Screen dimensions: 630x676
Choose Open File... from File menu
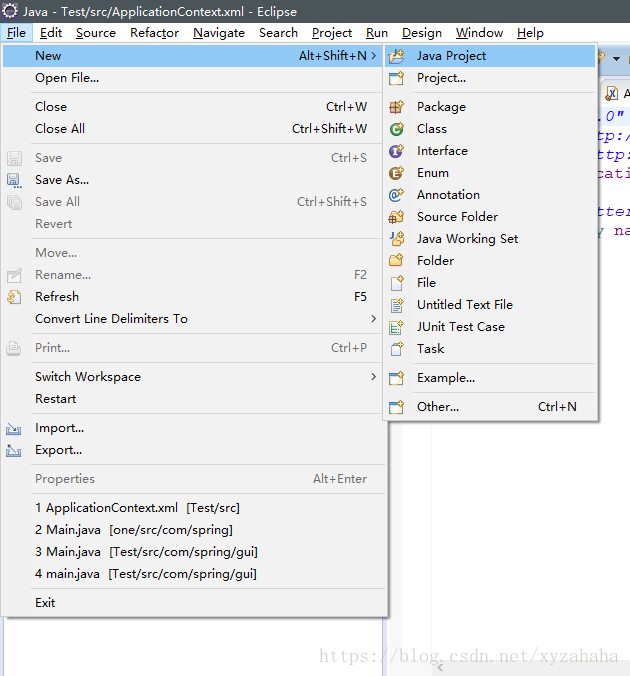pyautogui.click(x=192, y=78)
